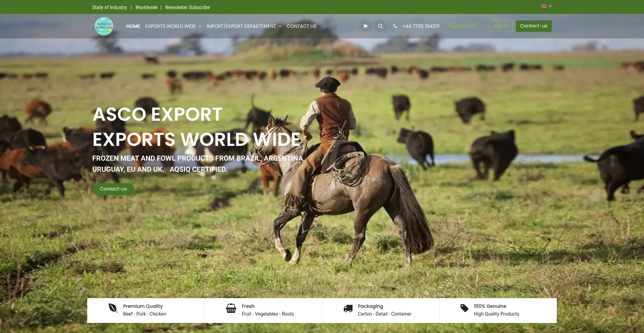Open the shopping cart icon
The image size is (644, 333).
(x=365, y=26)
